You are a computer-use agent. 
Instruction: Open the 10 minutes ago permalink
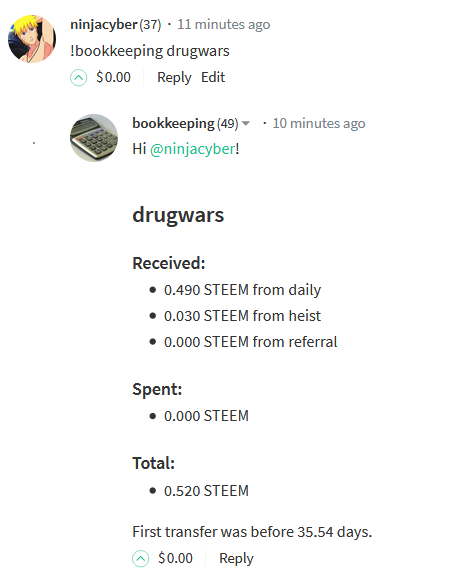(319, 123)
